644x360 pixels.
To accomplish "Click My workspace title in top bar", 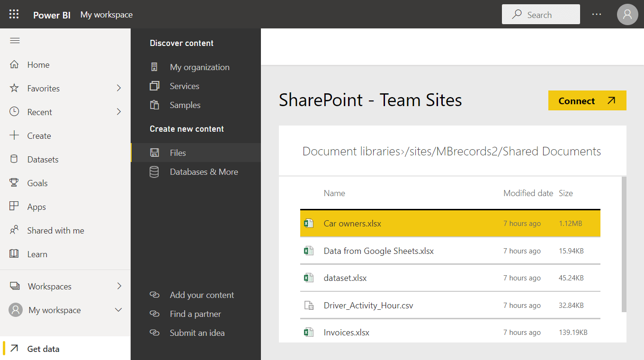I will (x=107, y=15).
